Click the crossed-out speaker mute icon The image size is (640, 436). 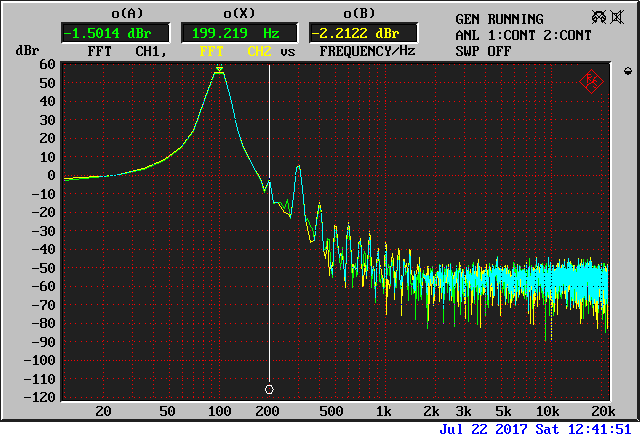pos(617,17)
